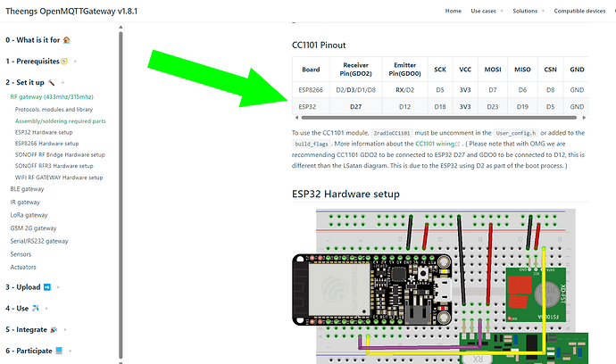Screen dimensions: 616x364
Task: Click the house emoji icon beside 'What is it for'
Action: tap(66, 39)
